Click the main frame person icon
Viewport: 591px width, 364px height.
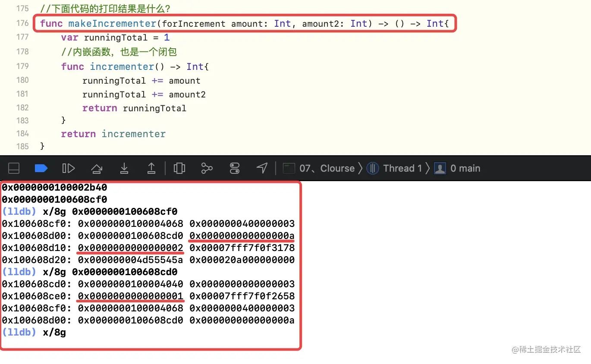pos(440,168)
